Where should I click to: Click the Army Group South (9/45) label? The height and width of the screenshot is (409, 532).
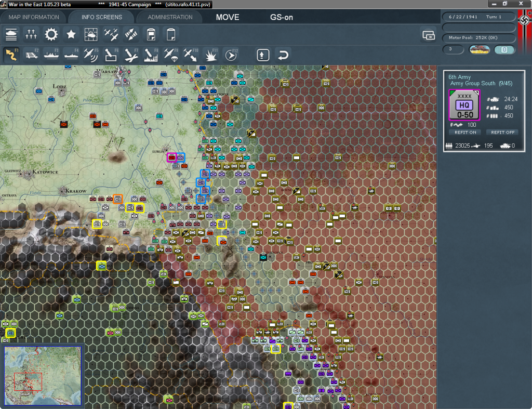tap(481, 84)
